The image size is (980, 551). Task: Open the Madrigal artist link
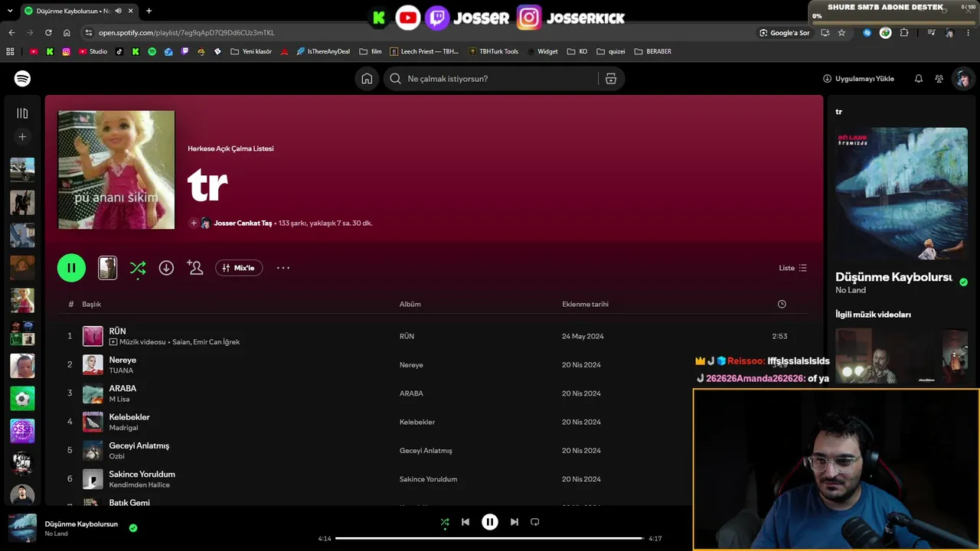pos(124,428)
